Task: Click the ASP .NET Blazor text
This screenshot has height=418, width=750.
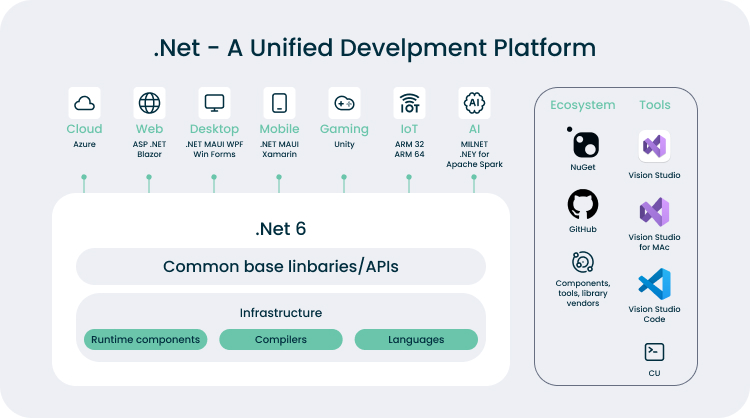Action: 149,149
